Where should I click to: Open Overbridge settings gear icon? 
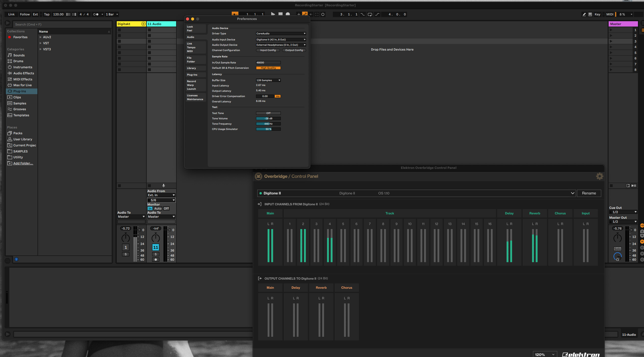pos(600,176)
